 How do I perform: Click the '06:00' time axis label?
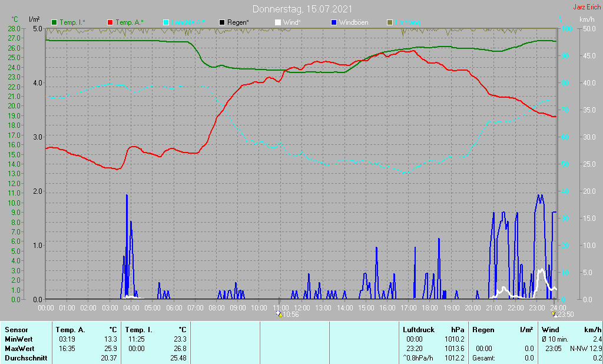[x=174, y=308]
